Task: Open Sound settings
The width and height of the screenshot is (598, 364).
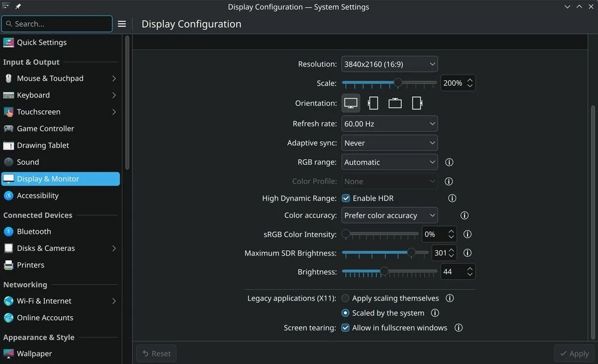Action: click(x=60, y=162)
